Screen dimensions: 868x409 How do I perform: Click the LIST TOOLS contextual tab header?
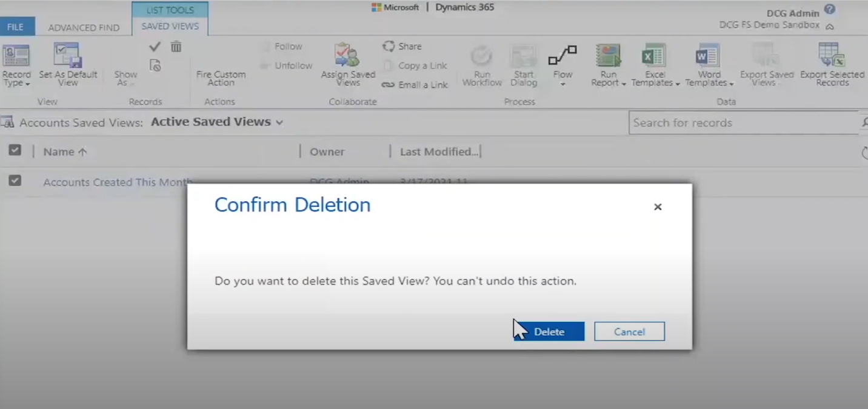(x=170, y=10)
